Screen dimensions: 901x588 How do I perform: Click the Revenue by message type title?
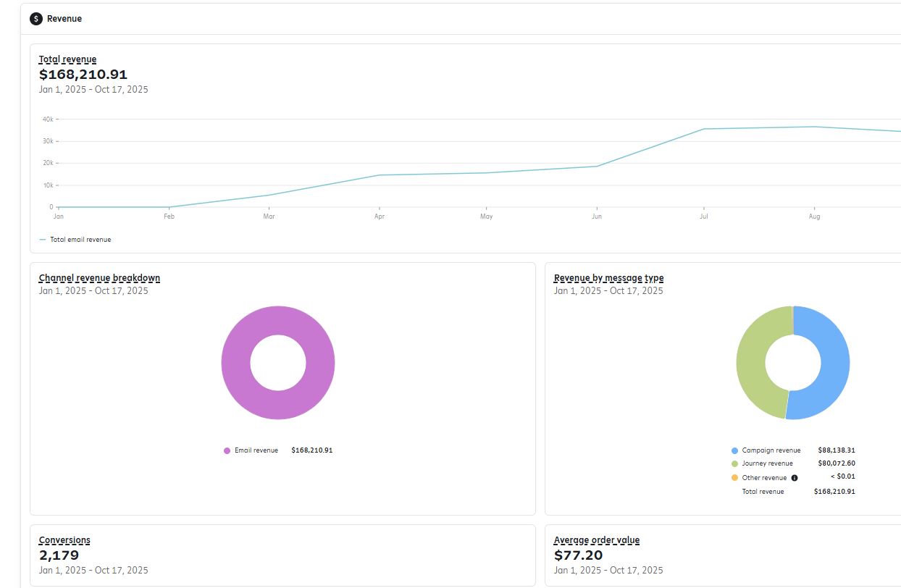[x=608, y=278]
